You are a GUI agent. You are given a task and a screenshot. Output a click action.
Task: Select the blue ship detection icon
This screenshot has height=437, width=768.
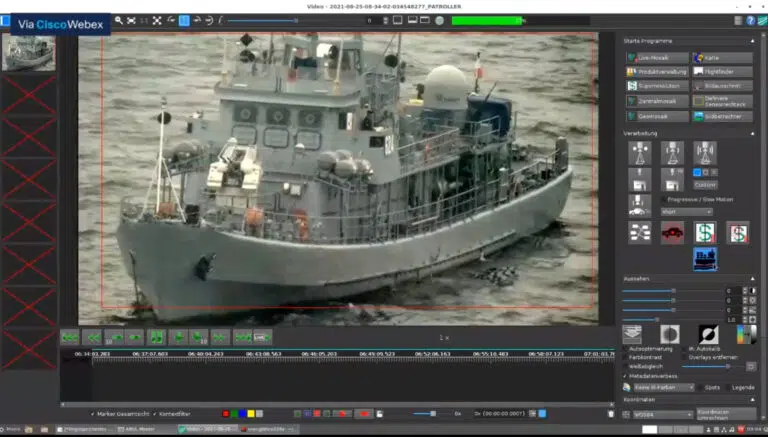tap(705, 259)
